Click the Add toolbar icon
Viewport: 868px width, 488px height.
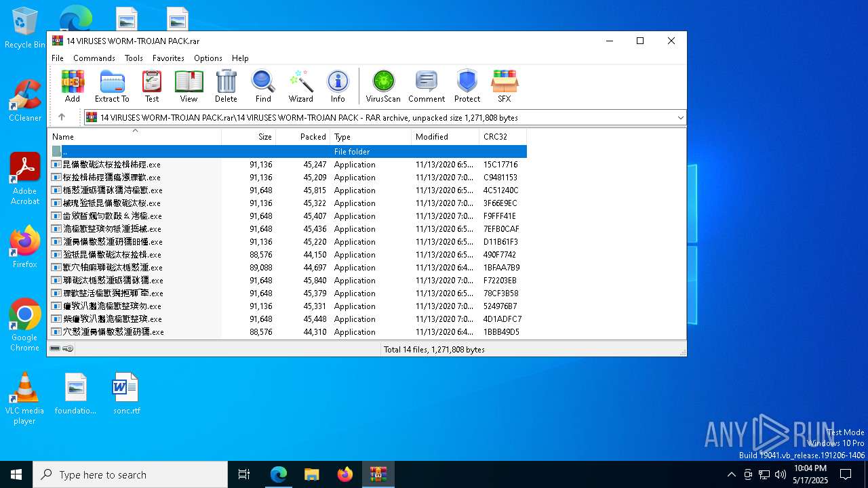point(73,86)
